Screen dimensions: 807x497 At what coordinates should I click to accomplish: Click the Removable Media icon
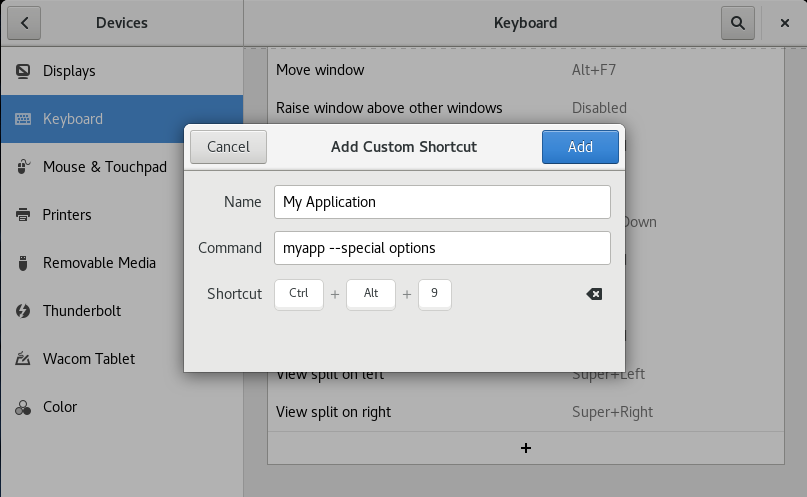tap(23, 263)
